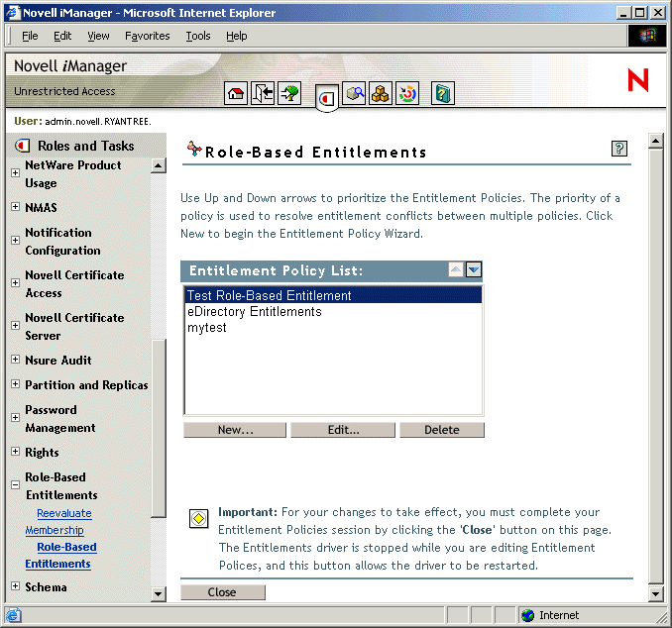This screenshot has height=628, width=672.
Task: Open the Help book icon in toolbar
Action: (442, 93)
